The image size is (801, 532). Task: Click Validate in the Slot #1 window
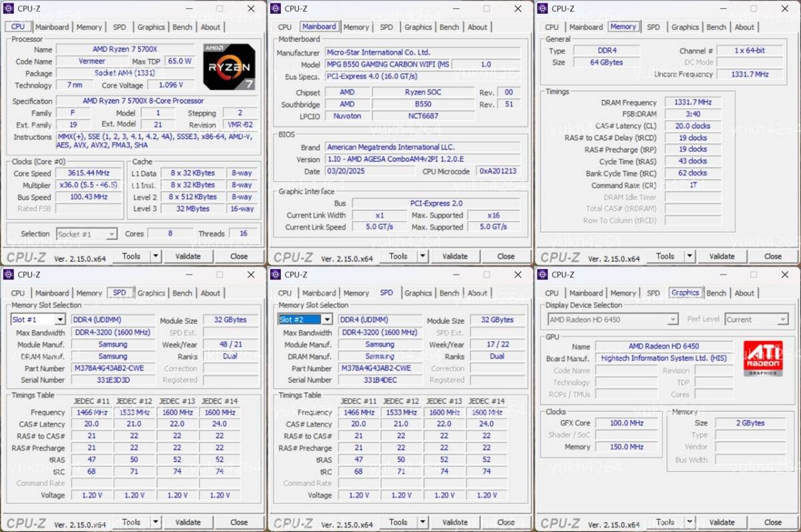click(188, 522)
